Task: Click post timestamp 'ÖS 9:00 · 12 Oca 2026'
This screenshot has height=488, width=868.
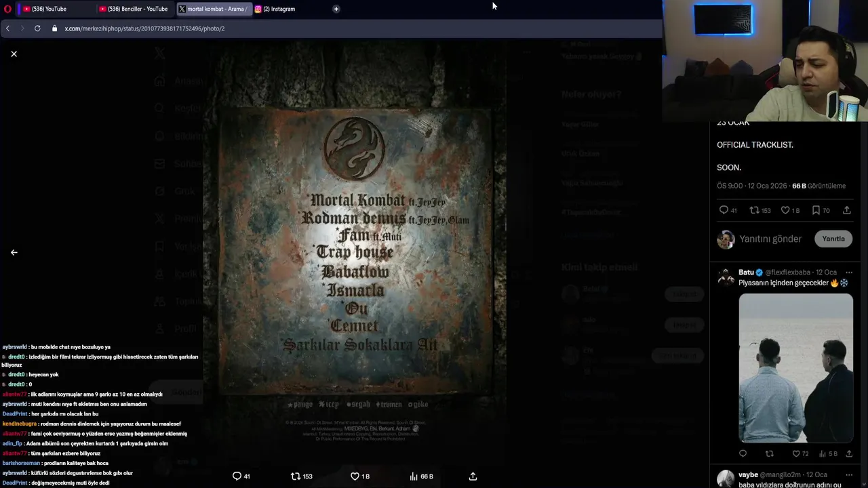Action: [752, 186]
